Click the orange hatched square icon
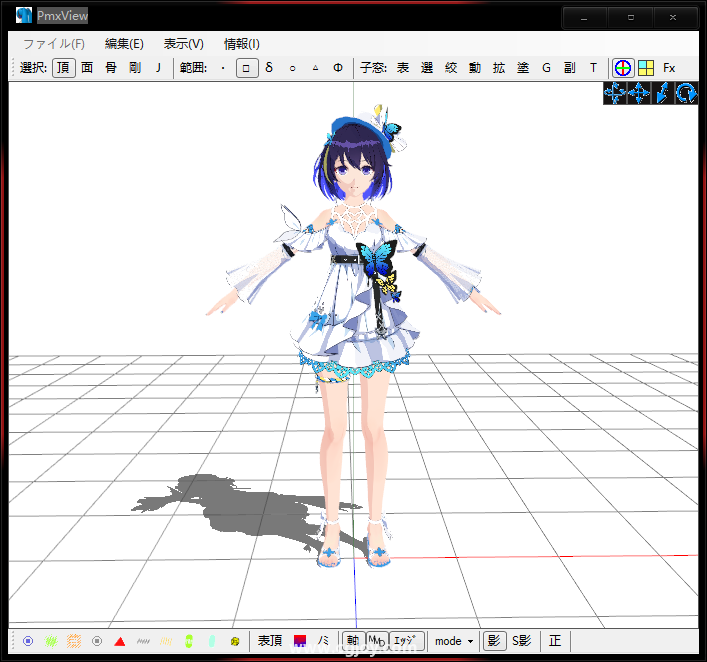Viewport: 707px width, 662px height. pos(74,641)
